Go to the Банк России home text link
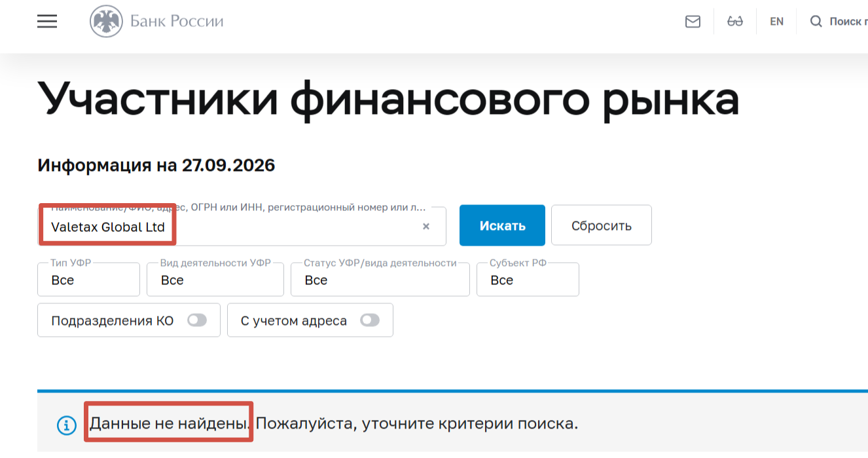The image size is (868, 458). [x=177, y=22]
